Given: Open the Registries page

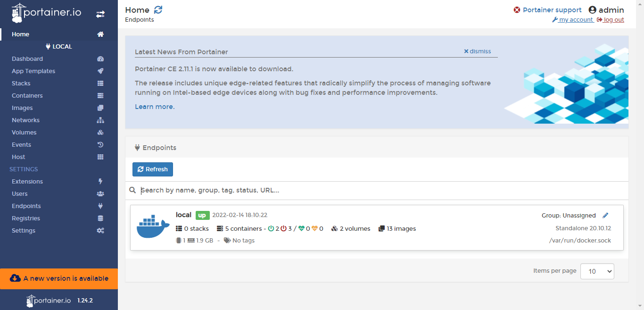Looking at the screenshot, I should tap(59, 218).
